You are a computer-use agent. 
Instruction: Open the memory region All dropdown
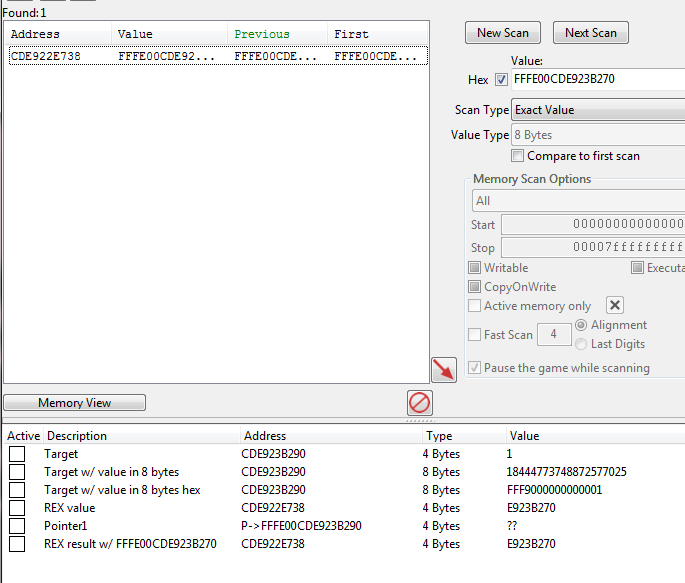578,201
